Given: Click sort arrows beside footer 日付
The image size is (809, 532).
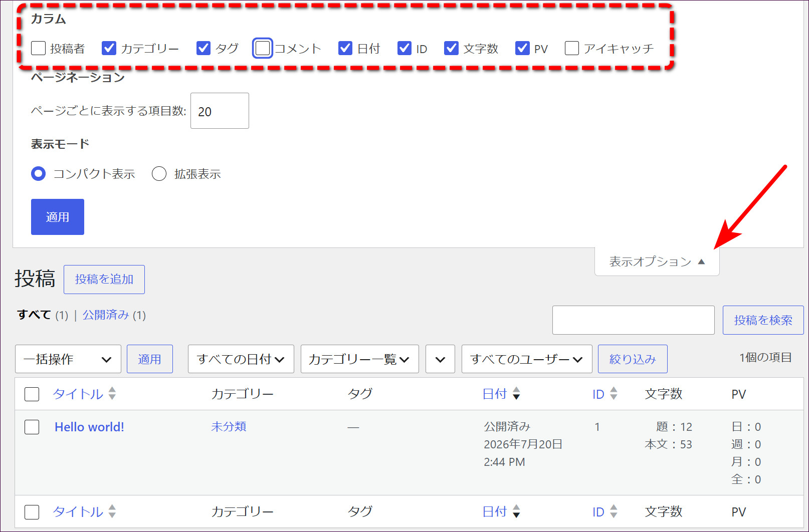Looking at the screenshot, I should click(x=516, y=511).
